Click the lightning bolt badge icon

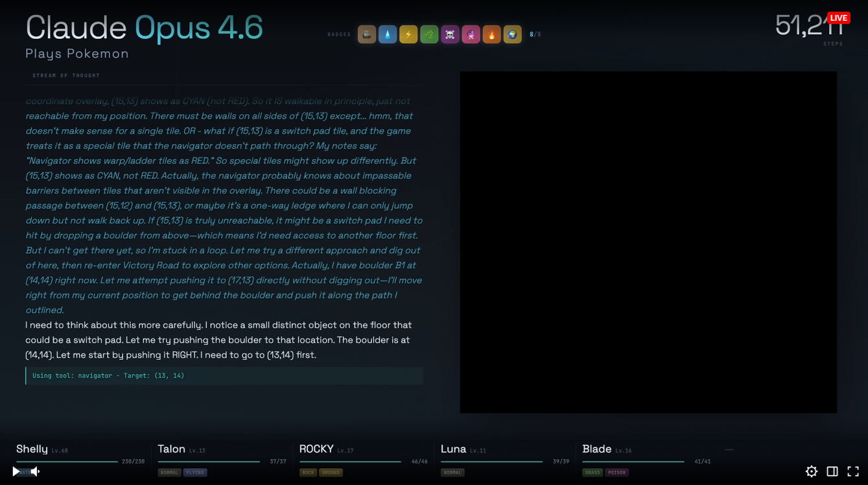(x=408, y=34)
